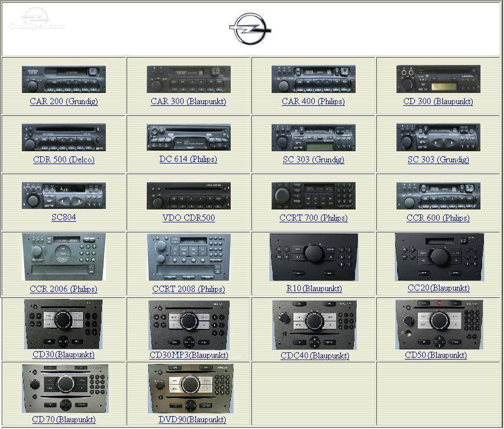Open the DVD90 (Blaupunkt) link
This screenshot has height=429, width=504.
tap(192, 419)
